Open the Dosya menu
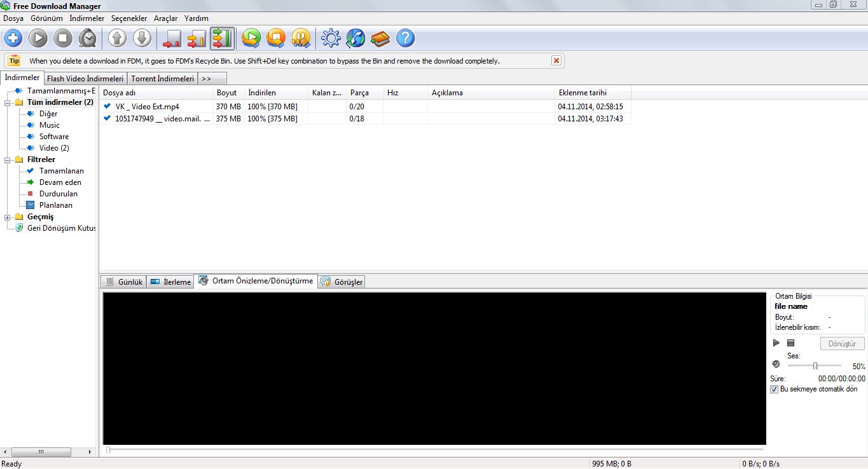Image resolution: width=868 pixels, height=469 pixels. pyautogui.click(x=13, y=18)
